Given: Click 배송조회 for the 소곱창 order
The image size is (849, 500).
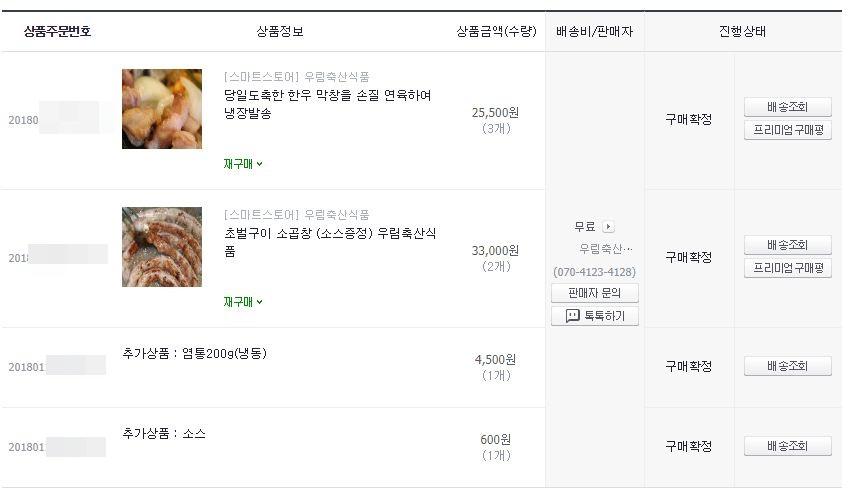Looking at the screenshot, I should pyautogui.click(x=788, y=245).
